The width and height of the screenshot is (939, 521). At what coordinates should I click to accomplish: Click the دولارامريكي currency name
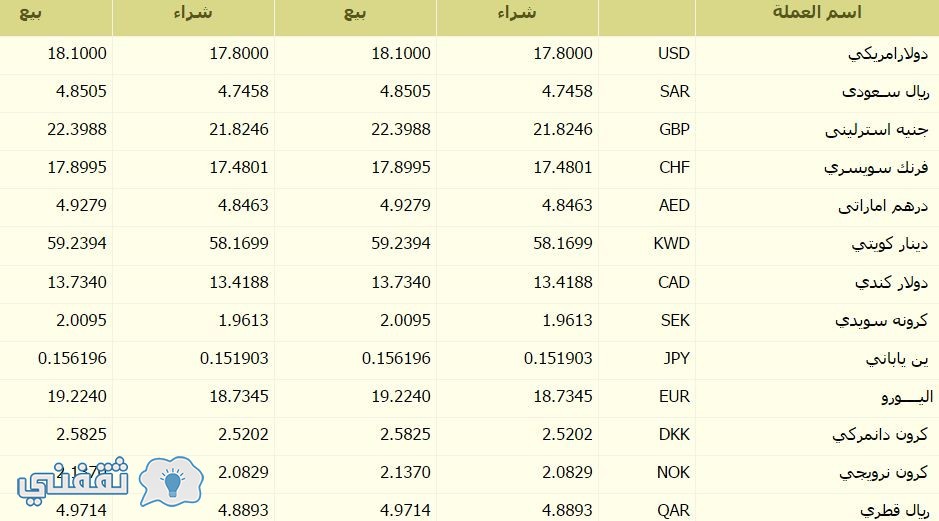888,54
